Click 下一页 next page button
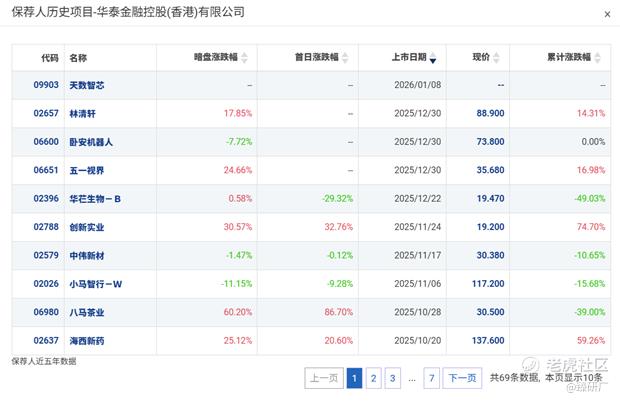This screenshot has height=401, width=620. [462, 378]
